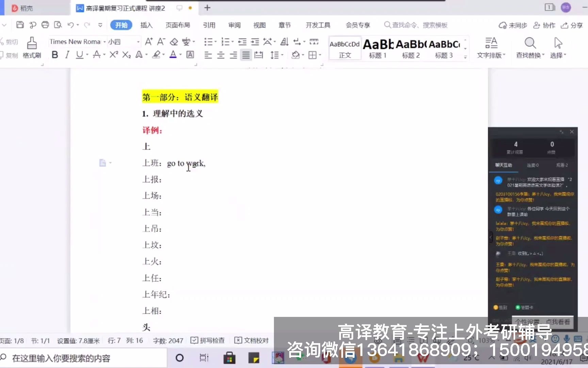Click the Save icon in quick toolbar
The height and width of the screenshot is (368, 588).
point(20,25)
